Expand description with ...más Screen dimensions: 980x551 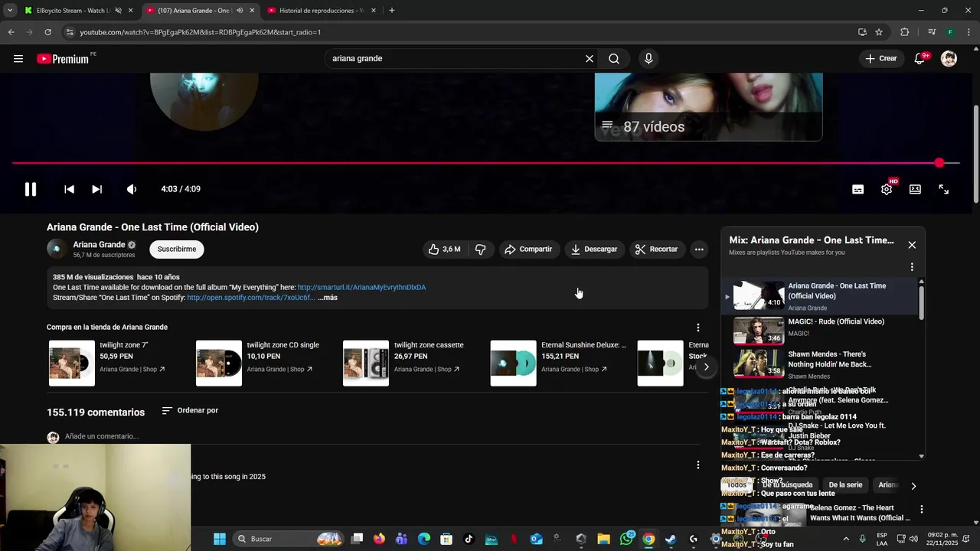tap(328, 298)
